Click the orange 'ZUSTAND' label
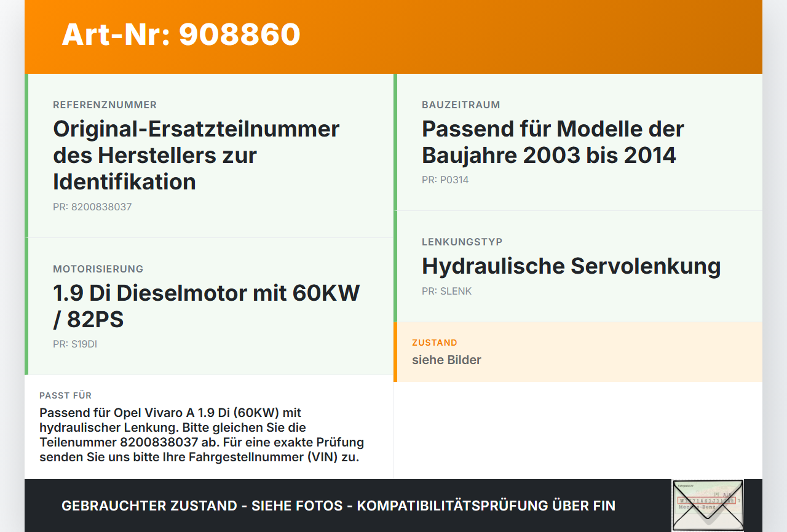The height and width of the screenshot is (532, 787). click(x=435, y=343)
